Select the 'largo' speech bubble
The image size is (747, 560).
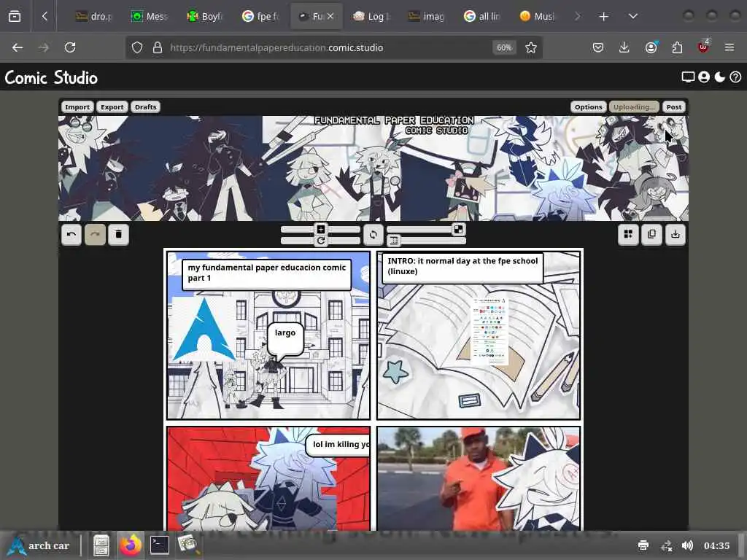(x=285, y=339)
